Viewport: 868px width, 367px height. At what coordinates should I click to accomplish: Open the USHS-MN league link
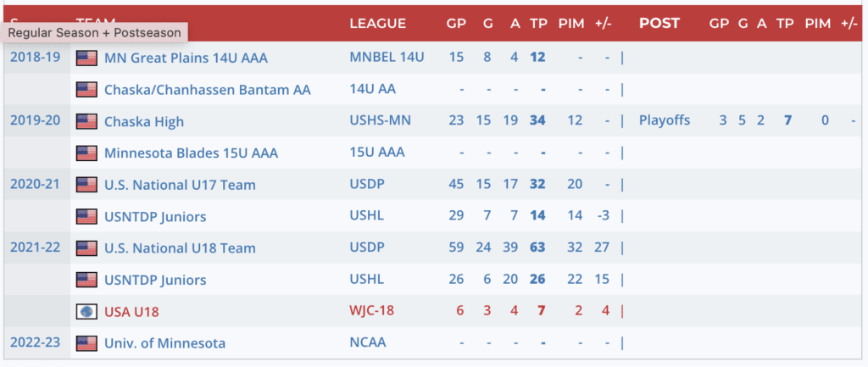[380, 121]
